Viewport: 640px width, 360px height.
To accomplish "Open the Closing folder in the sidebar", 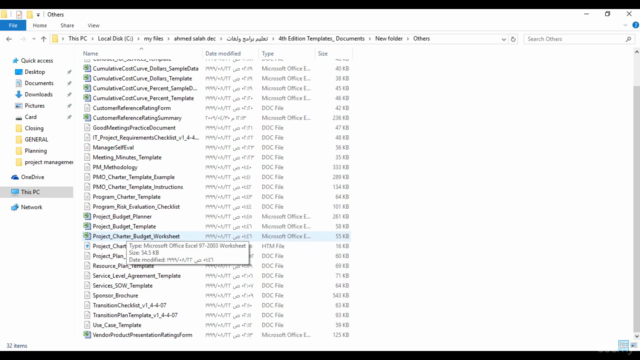I will click(34, 128).
